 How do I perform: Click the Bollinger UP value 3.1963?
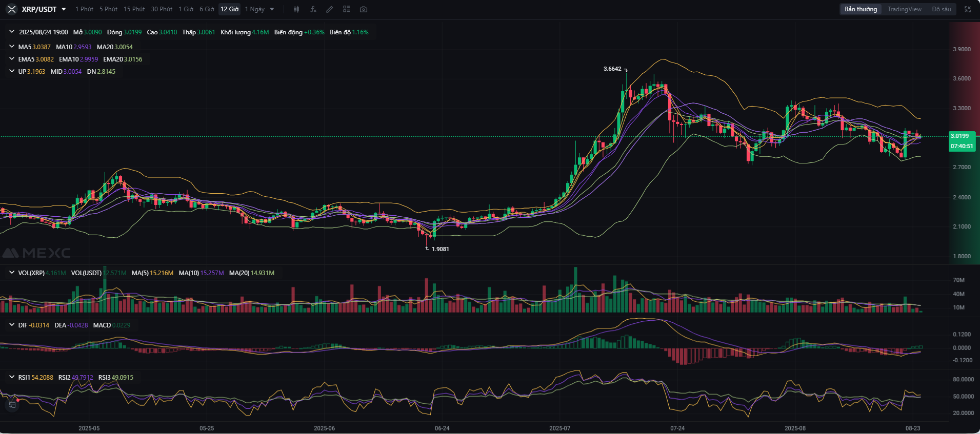pos(36,71)
